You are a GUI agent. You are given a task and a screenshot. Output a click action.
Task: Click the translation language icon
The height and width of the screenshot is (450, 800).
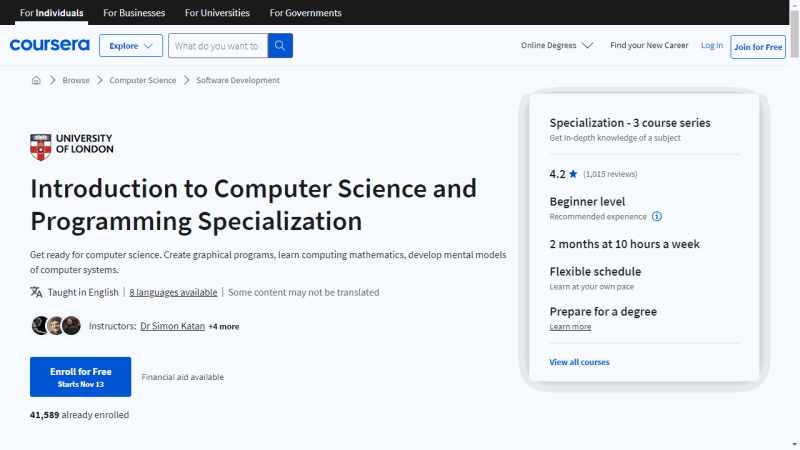(36, 292)
